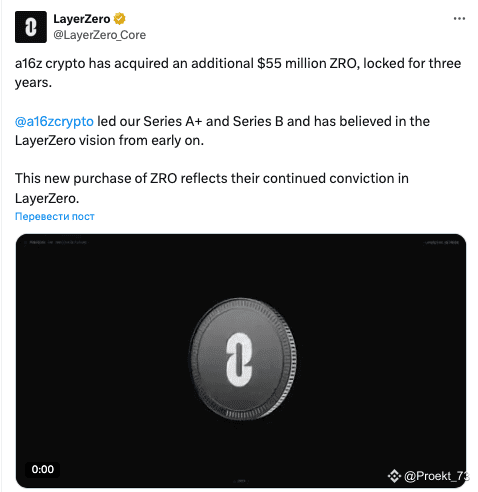The width and height of the screenshot is (478, 492).
Task: Open the @LayerZero_Core handle
Action: [x=100, y=35]
